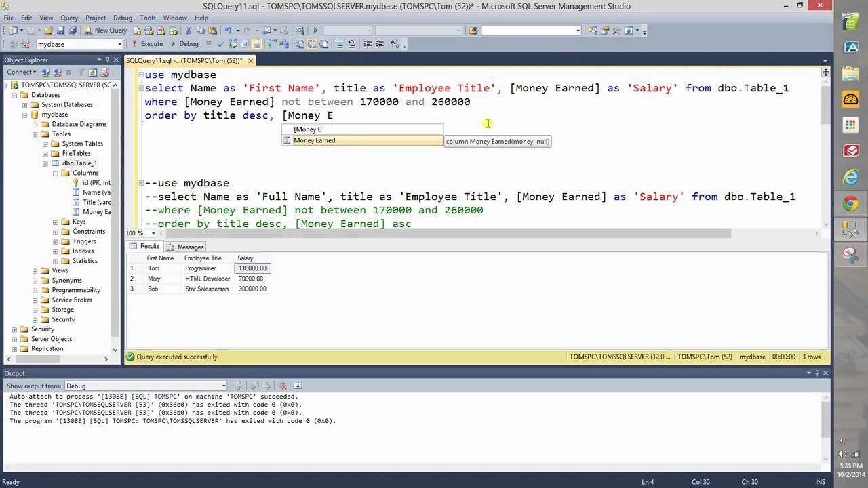Expand the Keys folder node

coord(56,222)
